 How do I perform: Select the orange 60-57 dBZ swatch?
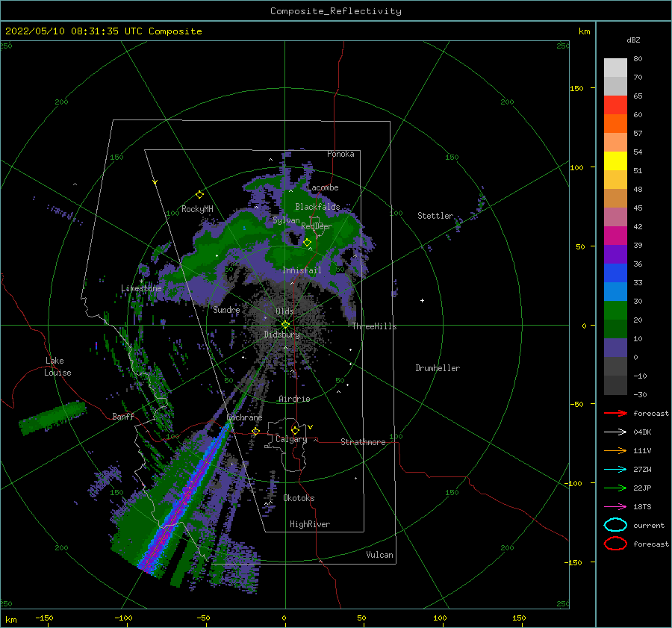[615, 123]
